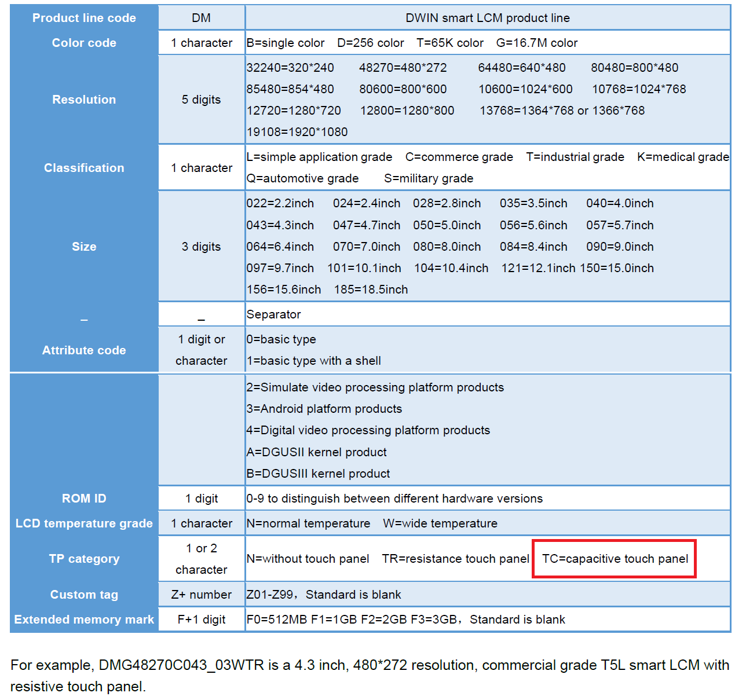
Task: Click '0-9 to distinguish between different hardware versions'
Action: 395,499
